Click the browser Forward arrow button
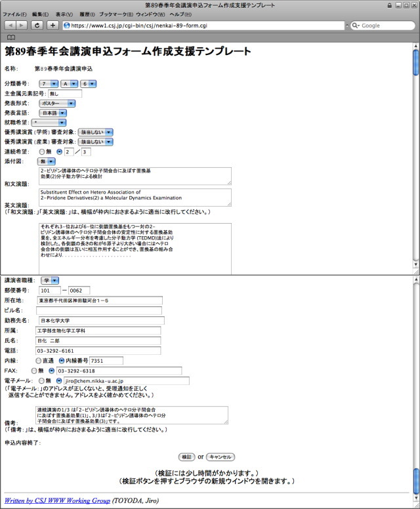Viewport: 420px width, 509px height. click(x=22, y=26)
